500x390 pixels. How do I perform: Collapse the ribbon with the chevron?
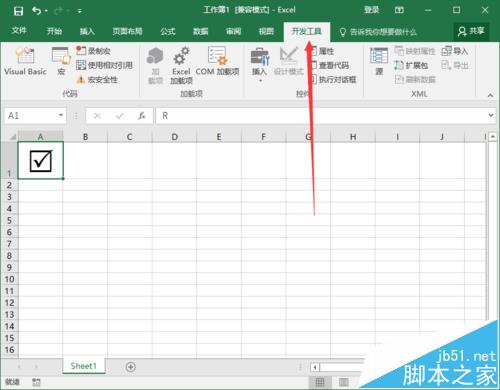pos(490,95)
